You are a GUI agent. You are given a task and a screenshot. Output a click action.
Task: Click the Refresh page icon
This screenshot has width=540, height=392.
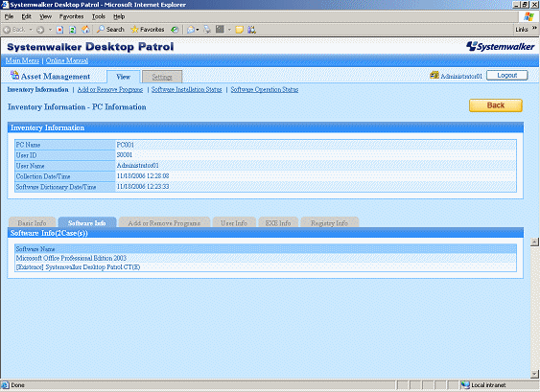73,30
